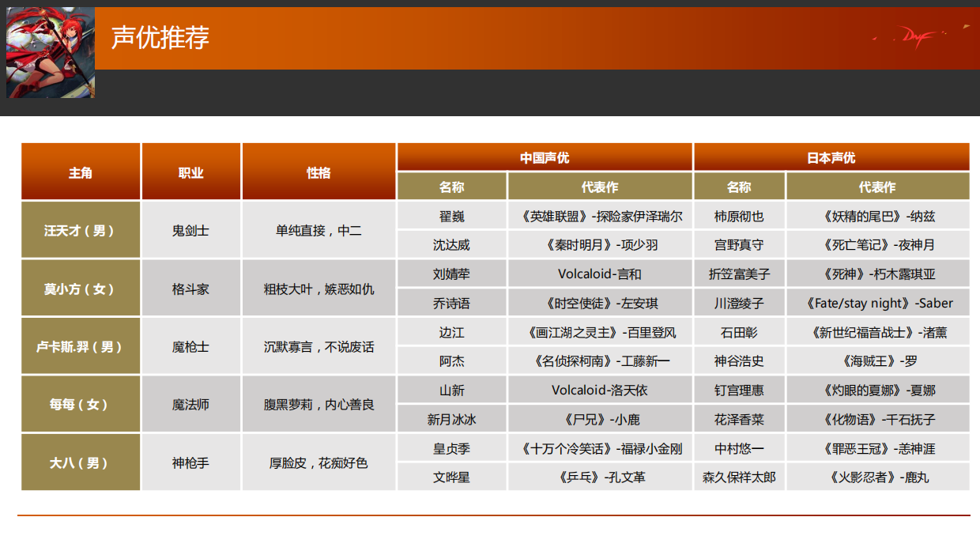Click the 卢卡斯.羿（男） cell

[81, 345]
